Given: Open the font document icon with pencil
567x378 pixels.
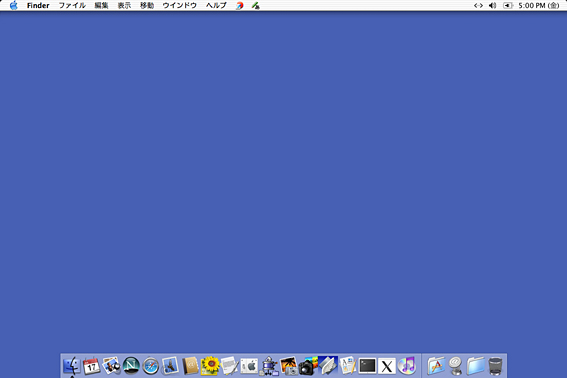Looking at the screenshot, I should 348,366.
